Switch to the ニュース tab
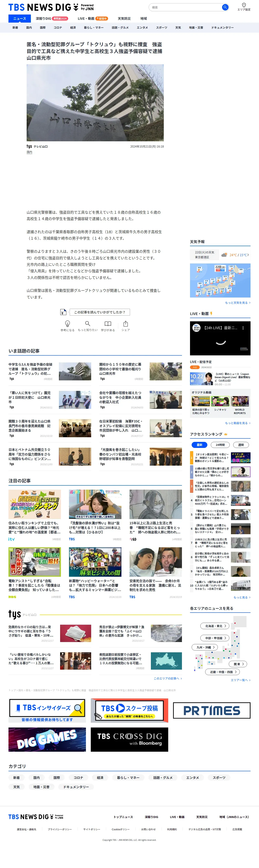 (x=20, y=19)
